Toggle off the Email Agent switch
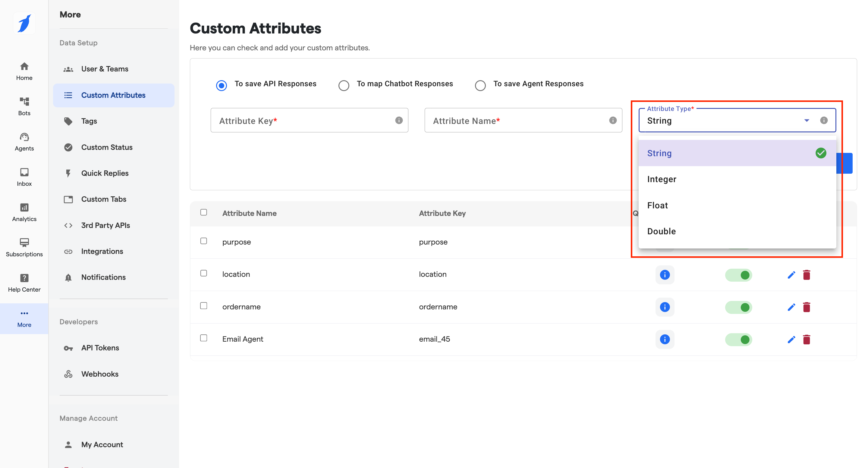The width and height of the screenshot is (868, 468). pos(738,339)
